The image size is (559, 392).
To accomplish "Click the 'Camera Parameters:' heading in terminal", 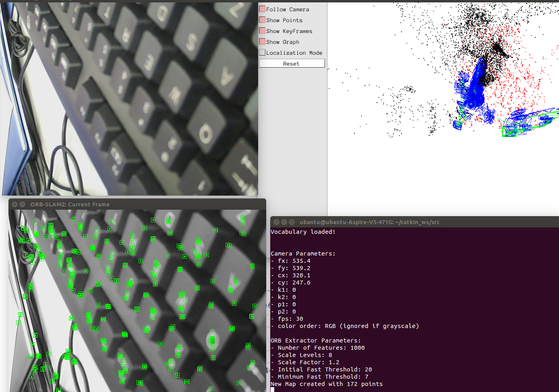I will (x=303, y=254).
